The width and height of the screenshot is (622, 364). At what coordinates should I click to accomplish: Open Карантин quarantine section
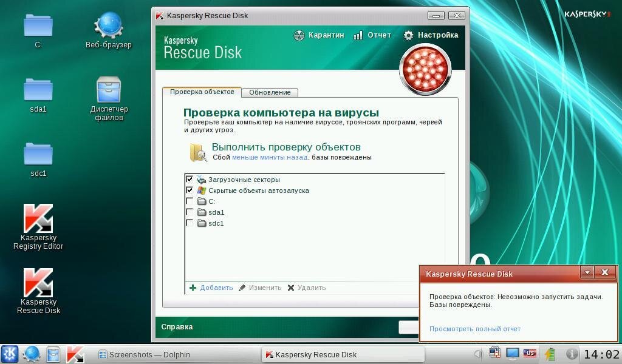[318, 35]
